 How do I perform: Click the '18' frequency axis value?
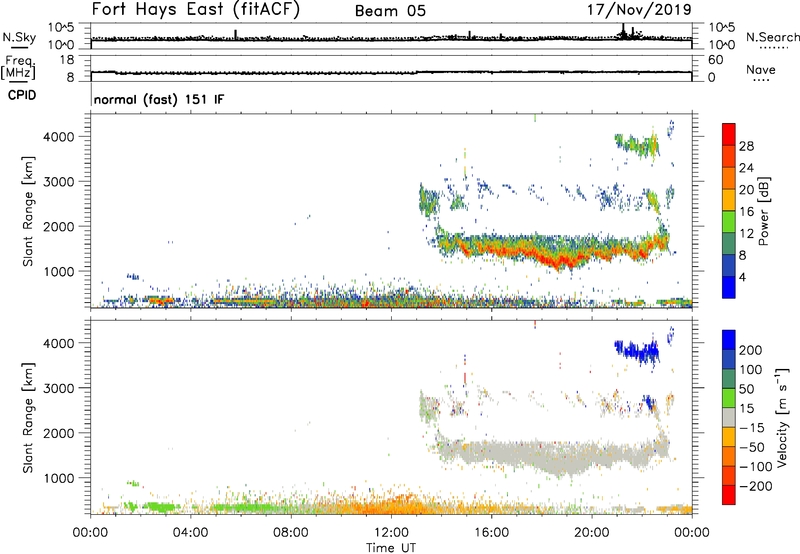(67, 60)
